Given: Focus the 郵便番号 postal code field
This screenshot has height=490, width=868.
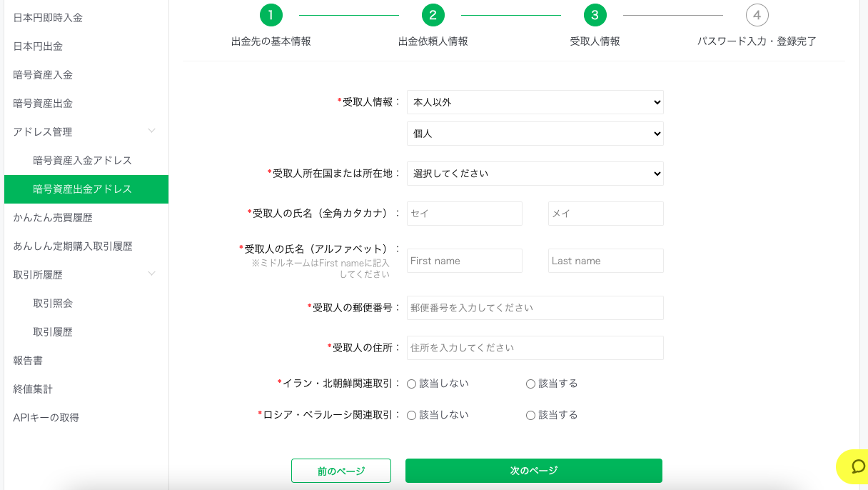Looking at the screenshot, I should (535, 308).
